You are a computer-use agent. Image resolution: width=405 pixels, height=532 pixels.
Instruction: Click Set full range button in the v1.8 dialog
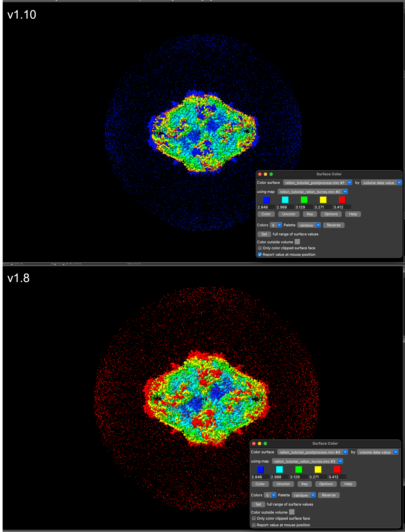point(258,504)
